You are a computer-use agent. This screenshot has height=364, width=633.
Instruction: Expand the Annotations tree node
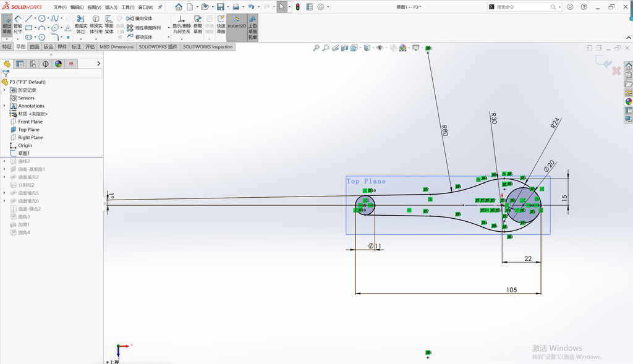(4, 106)
